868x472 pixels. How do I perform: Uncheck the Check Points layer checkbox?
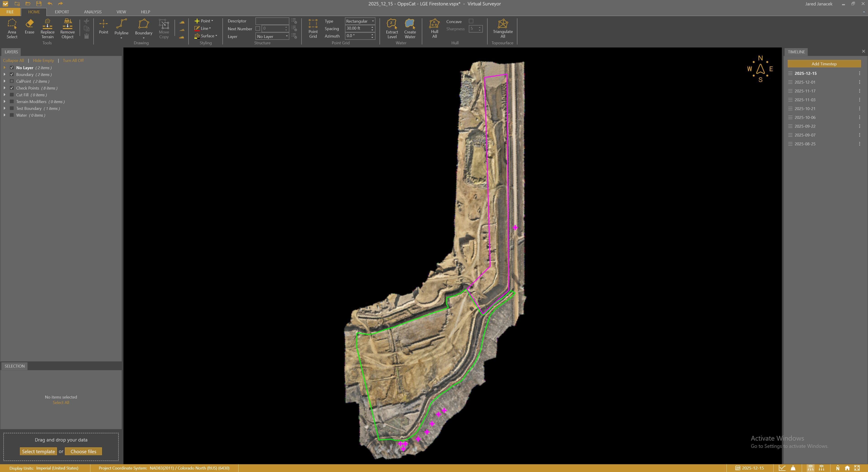point(12,88)
